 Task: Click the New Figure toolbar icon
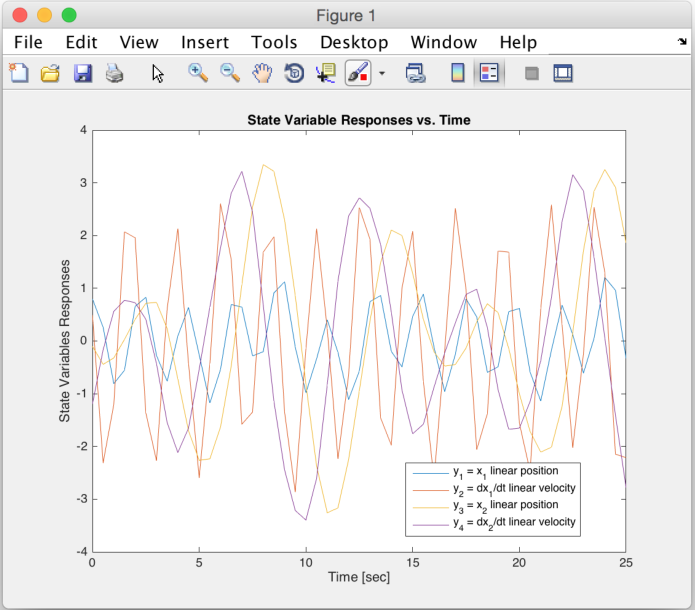(x=19, y=73)
